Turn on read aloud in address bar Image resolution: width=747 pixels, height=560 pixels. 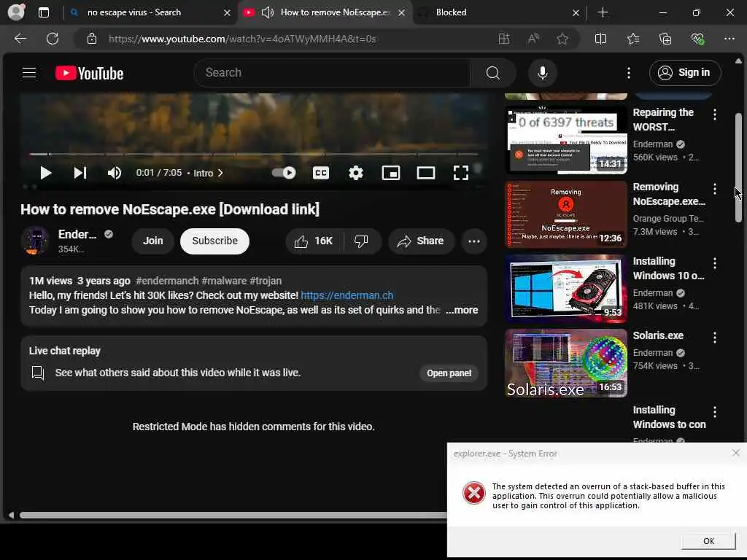(x=533, y=39)
